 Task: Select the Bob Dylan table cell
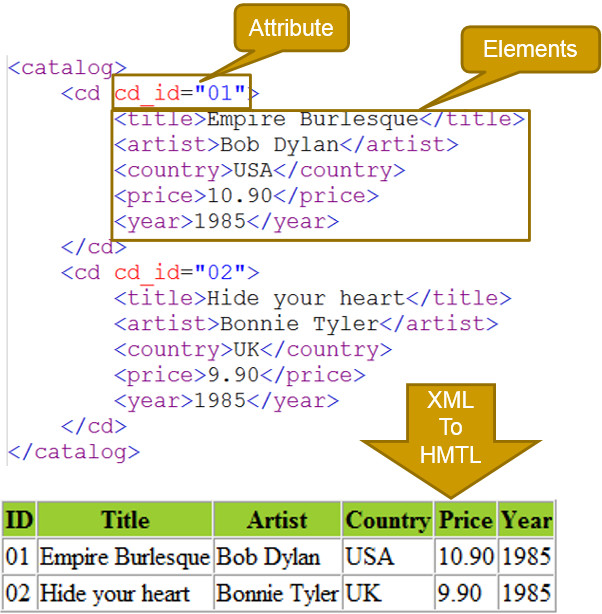pyautogui.click(x=277, y=556)
